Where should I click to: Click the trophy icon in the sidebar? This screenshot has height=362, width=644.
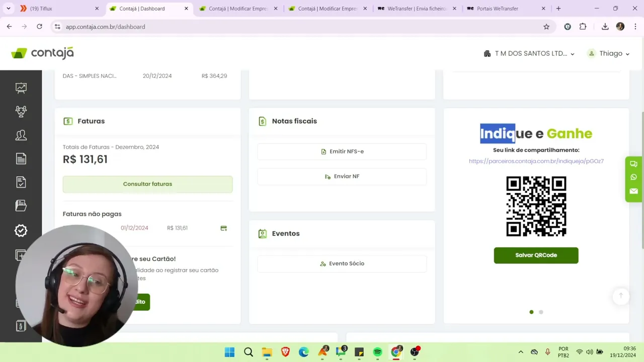click(x=21, y=112)
